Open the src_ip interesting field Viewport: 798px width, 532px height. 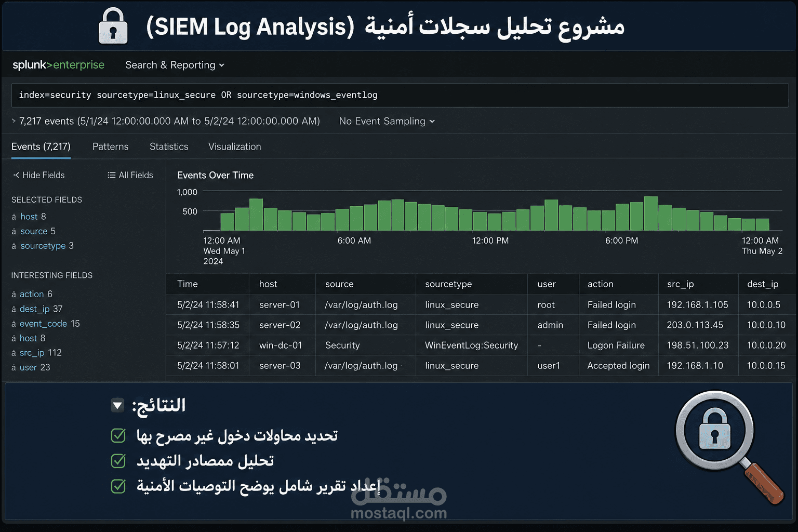pos(32,353)
